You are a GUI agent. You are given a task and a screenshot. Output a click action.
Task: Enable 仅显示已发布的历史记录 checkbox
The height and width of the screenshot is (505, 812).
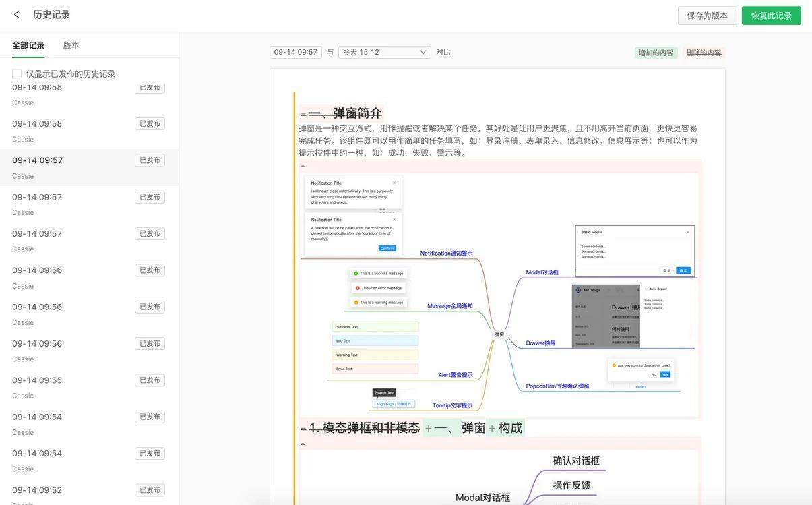click(17, 73)
